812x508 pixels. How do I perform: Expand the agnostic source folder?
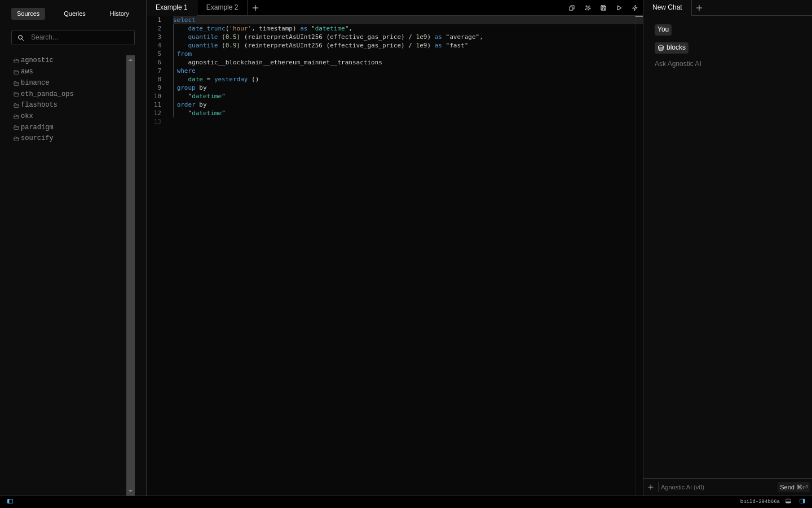[33, 60]
